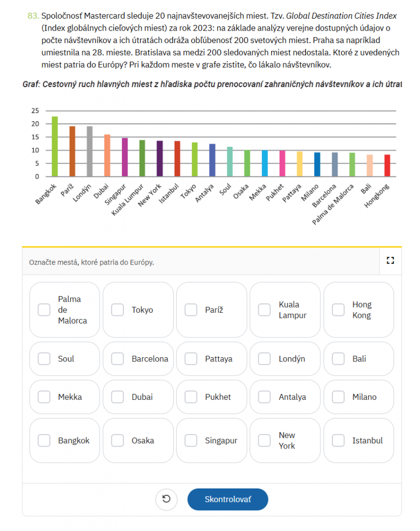Viewport: 420px width, 531px height.
Task: Click the fullscreen expand icon
Action: coord(390,260)
